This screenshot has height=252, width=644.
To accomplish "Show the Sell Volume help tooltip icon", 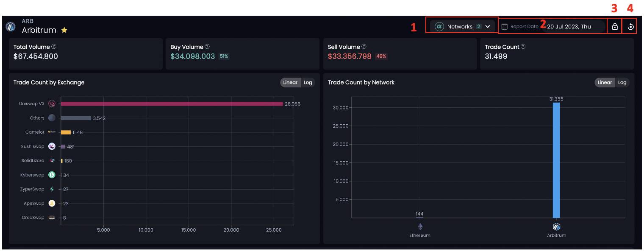I will [x=364, y=47].
